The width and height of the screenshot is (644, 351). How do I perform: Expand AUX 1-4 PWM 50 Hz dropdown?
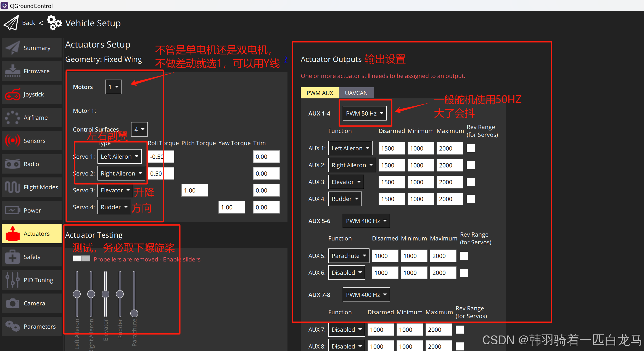pyautogui.click(x=364, y=113)
